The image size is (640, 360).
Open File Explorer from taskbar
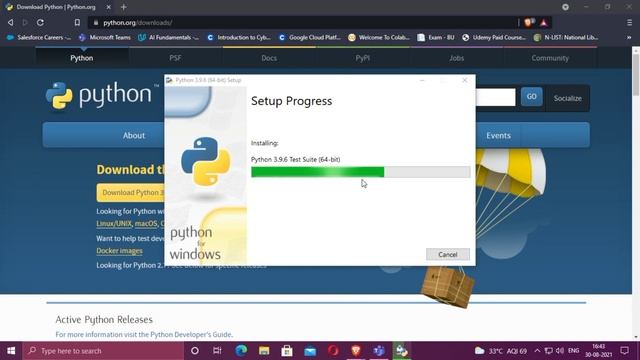pos(264,351)
